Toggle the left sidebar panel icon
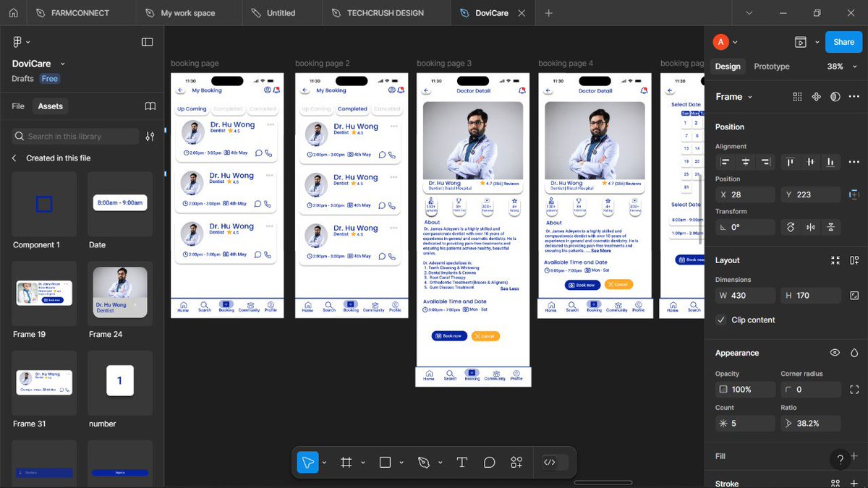 point(147,42)
